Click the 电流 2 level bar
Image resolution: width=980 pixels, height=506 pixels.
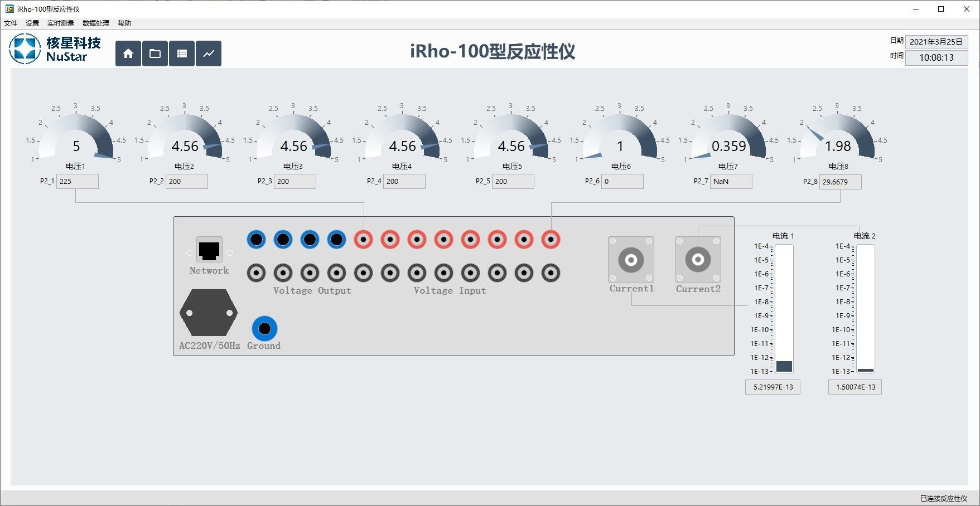click(866, 309)
